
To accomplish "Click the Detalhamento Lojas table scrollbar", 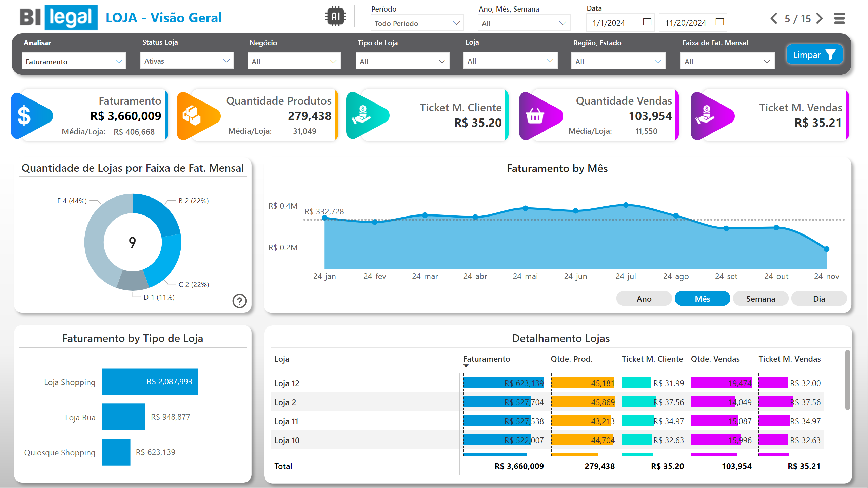I will coord(847,380).
